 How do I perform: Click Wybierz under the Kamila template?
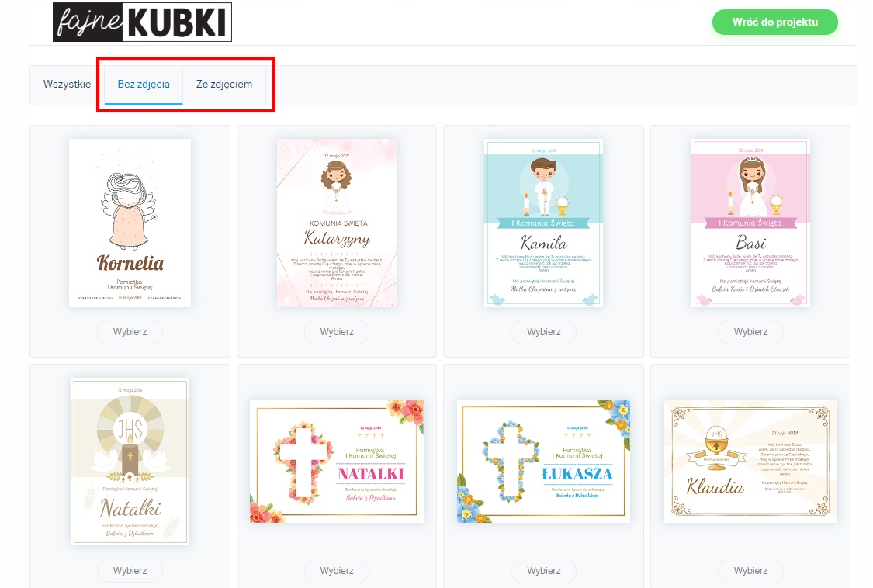coord(544,332)
